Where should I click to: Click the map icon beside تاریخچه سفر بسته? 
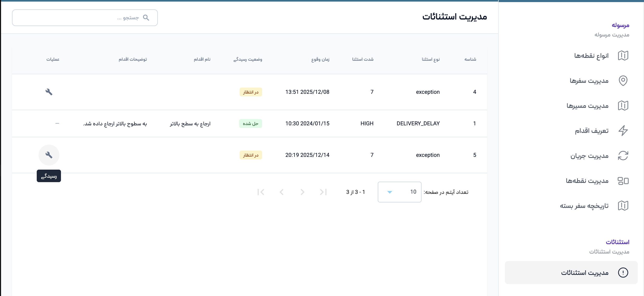[623, 206]
